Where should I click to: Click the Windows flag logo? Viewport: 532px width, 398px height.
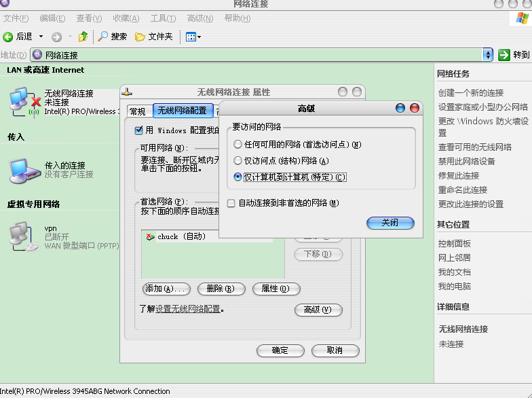tap(522, 18)
